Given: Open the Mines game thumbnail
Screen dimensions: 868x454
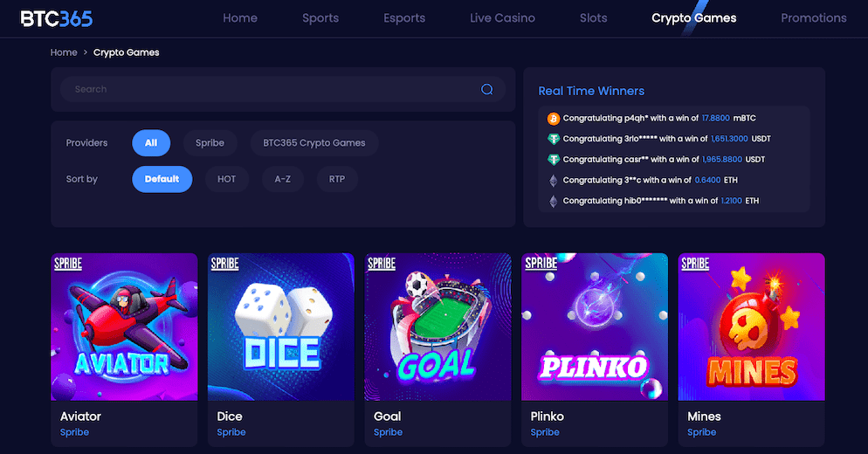Looking at the screenshot, I should point(751,327).
